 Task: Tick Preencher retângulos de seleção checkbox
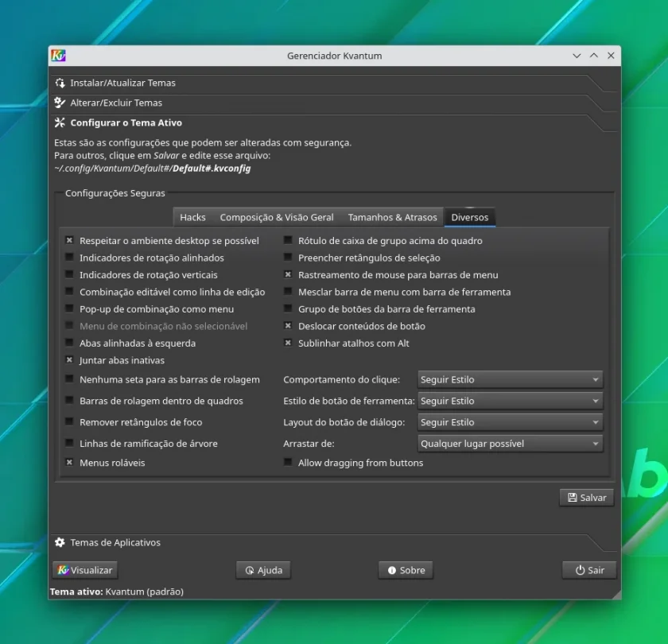tap(288, 258)
